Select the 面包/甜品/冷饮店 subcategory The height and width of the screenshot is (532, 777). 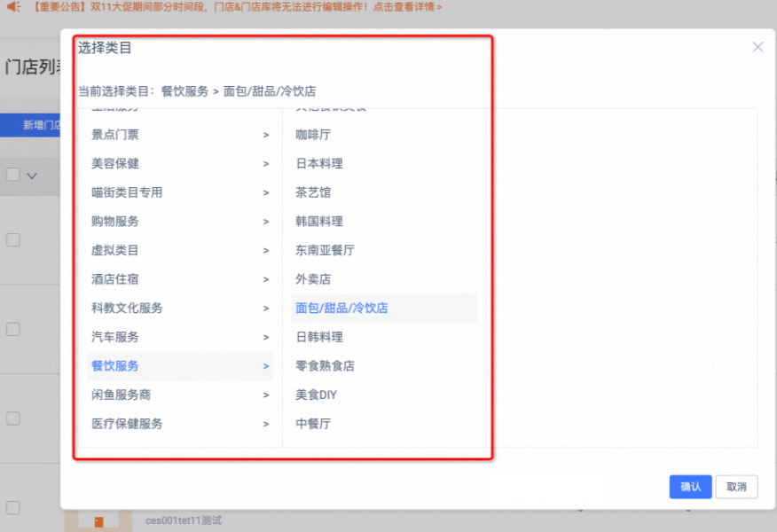341,308
